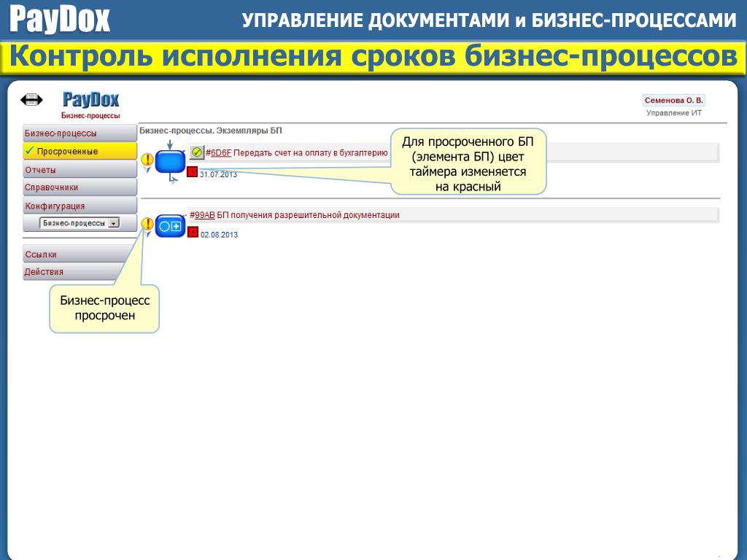Click the Управление ИТ department label
Viewport: 747px width, 560px height.
(x=673, y=113)
